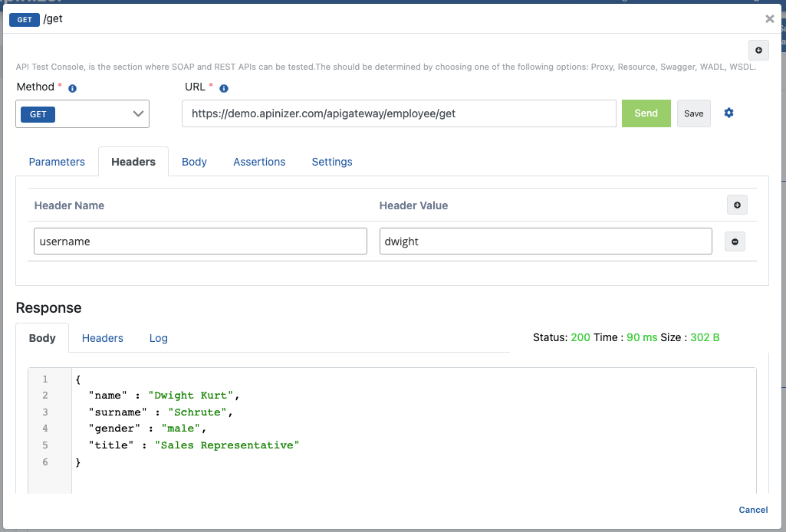The image size is (786, 532).
Task: Go to the Settings tab
Action: [x=332, y=162]
